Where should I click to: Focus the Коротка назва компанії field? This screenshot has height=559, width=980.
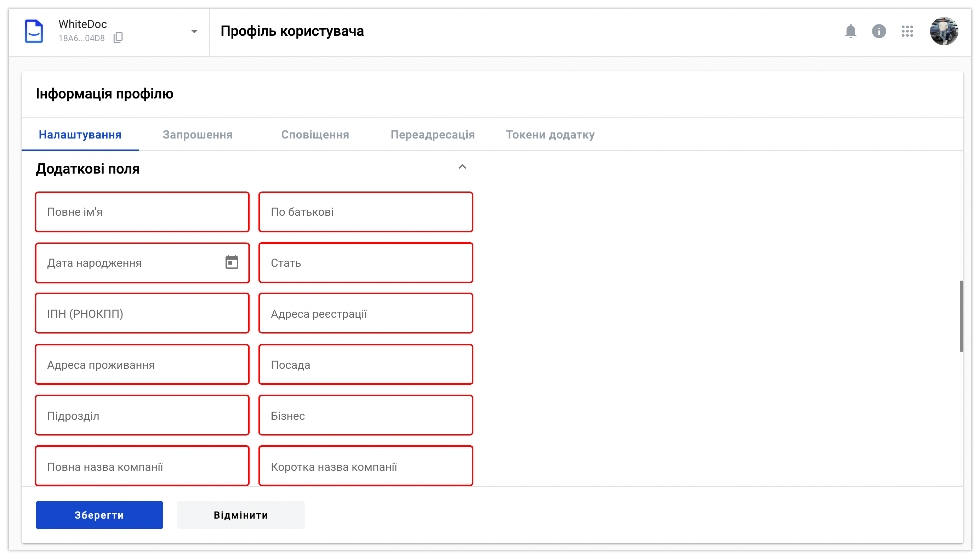point(366,467)
